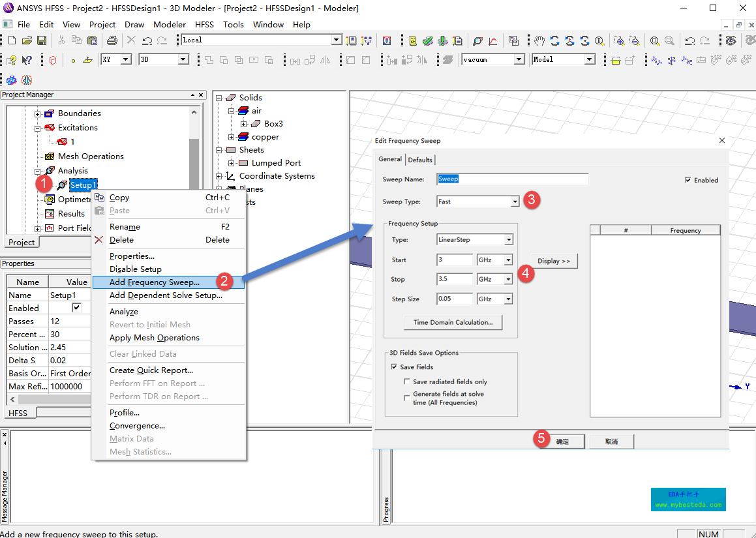
Task: Click the context help arrow icon
Action: point(27,60)
